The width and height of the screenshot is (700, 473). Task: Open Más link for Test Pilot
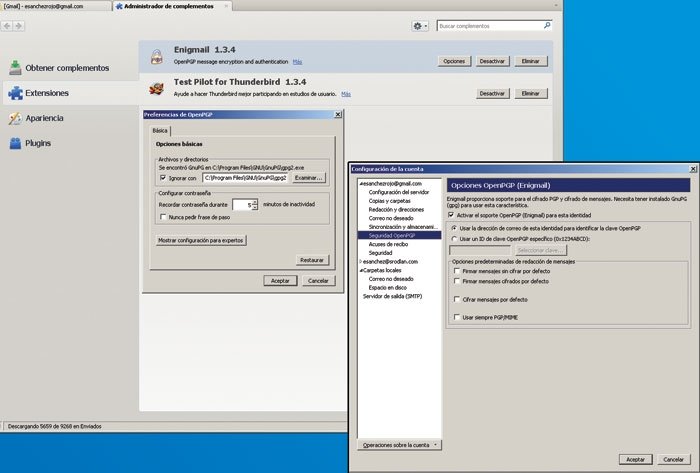(346, 94)
